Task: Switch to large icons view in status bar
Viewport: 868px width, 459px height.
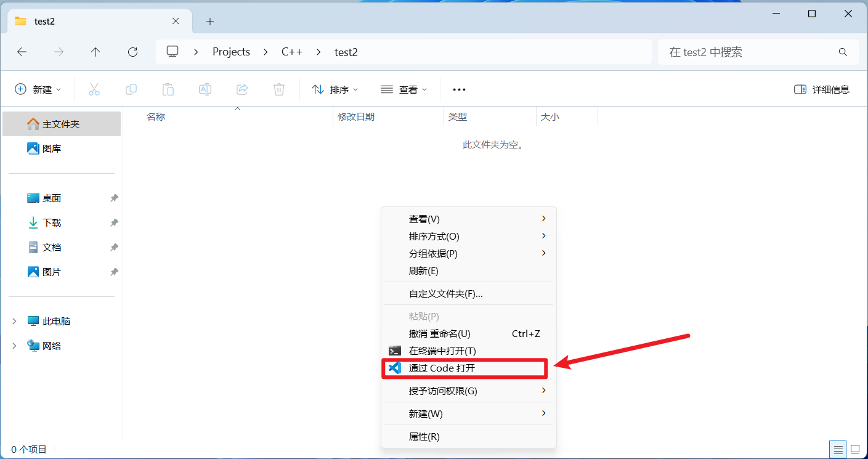Action: point(855,449)
